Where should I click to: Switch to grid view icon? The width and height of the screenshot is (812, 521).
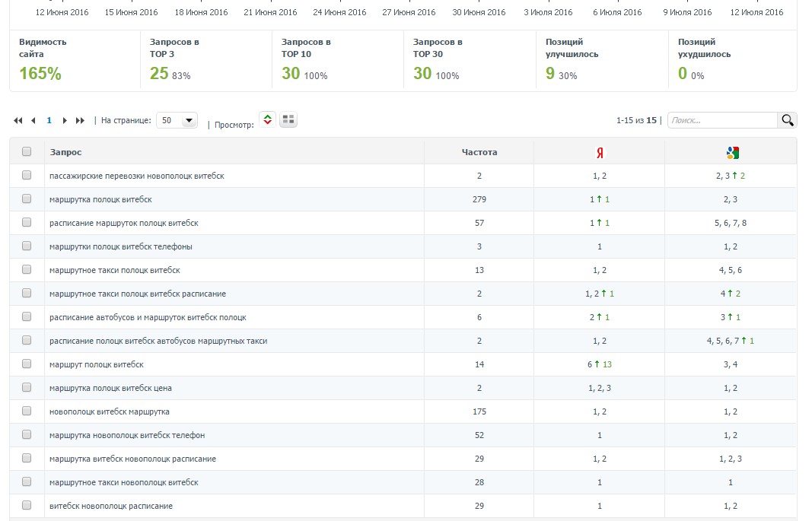(288, 119)
